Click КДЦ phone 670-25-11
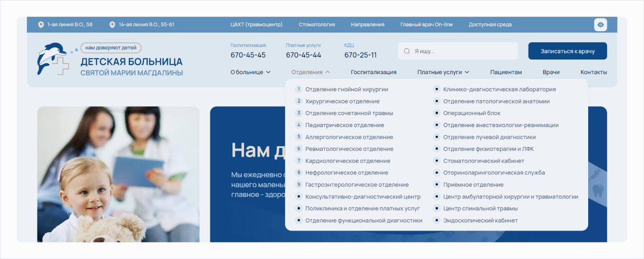 click(361, 55)
